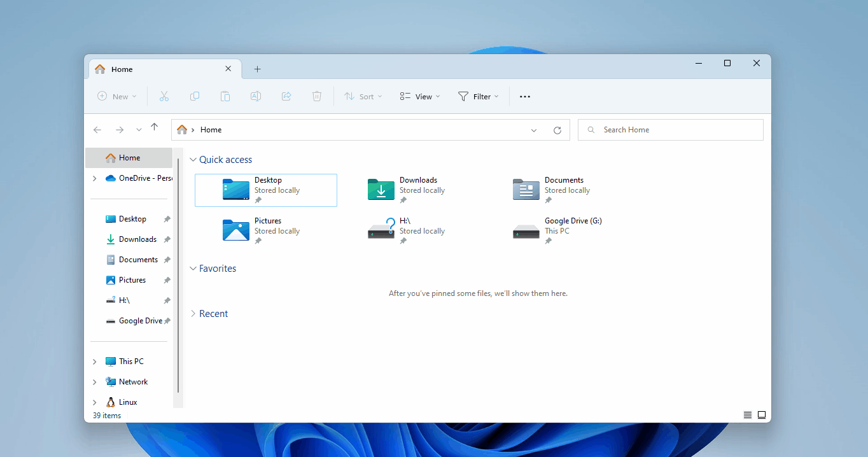This screenshot has height=457, width=868.
Task: Open the See more ellipsis menu
Action: coord(525,97)
